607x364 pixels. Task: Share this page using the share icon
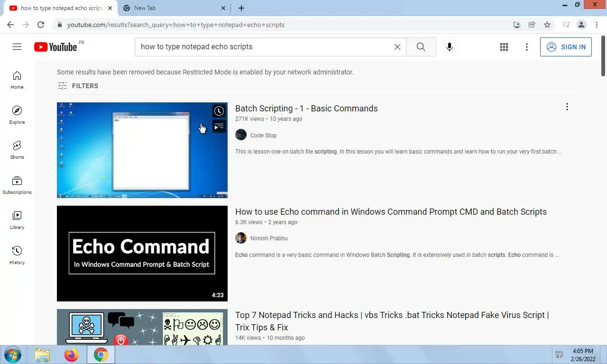532,25
